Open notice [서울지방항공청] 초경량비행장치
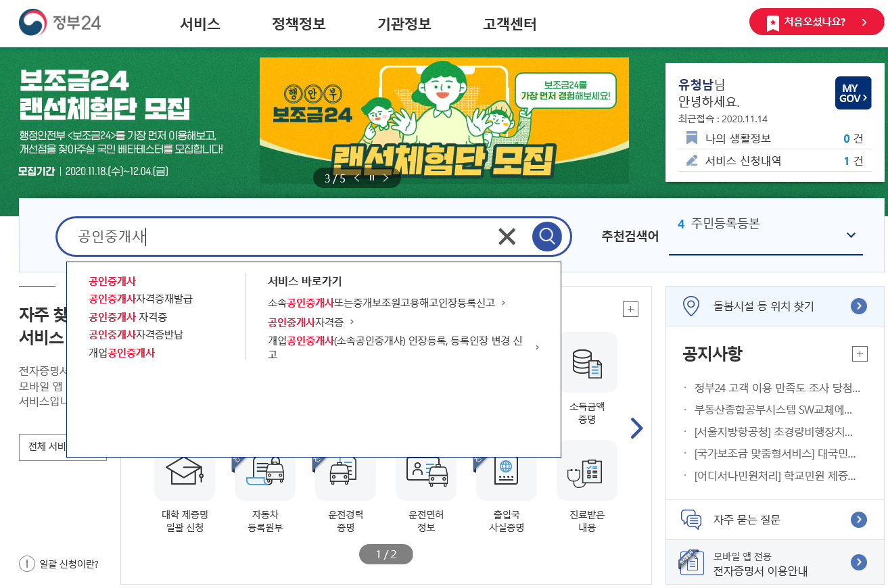888x588 pixels. click(x=774, y=432)
